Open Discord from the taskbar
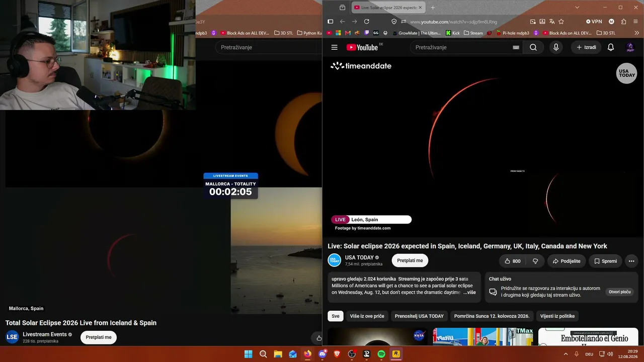644x362 pixels. pos(322,354)
